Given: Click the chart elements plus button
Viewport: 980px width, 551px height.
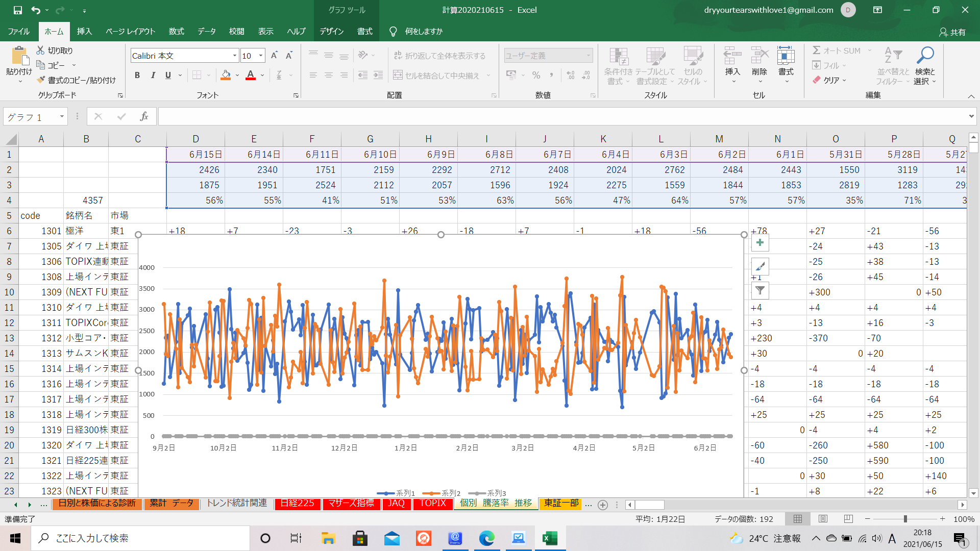Looking at the screenshot, I should (x=760, y=243).
